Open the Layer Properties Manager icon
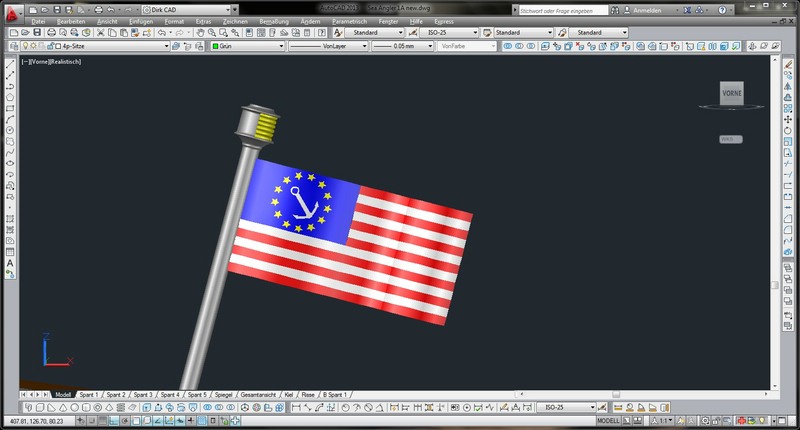Viewport: 800px width, 430px height. 14,46
